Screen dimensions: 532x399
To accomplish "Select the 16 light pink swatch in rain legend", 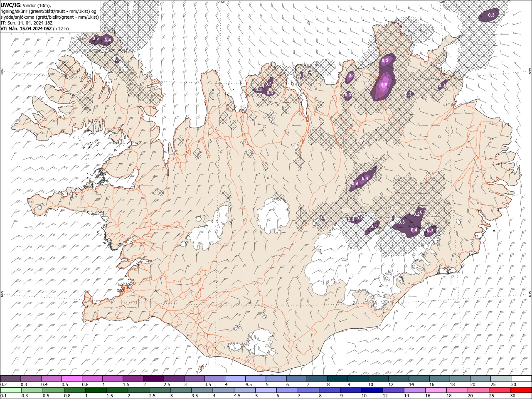I will pyautogui.click(x=436, y=390).
